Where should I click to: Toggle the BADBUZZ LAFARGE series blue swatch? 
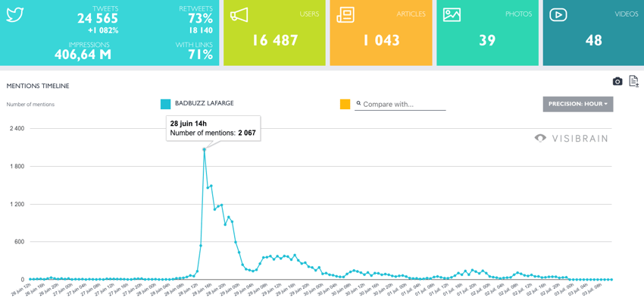165,104
